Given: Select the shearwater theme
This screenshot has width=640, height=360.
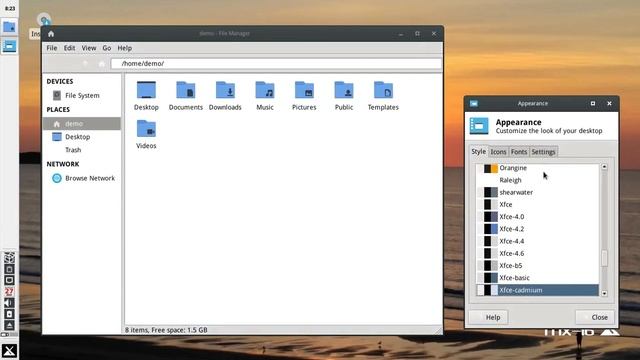Looking at the screenshot, I should pyautogui.click(x=537, y=192).
